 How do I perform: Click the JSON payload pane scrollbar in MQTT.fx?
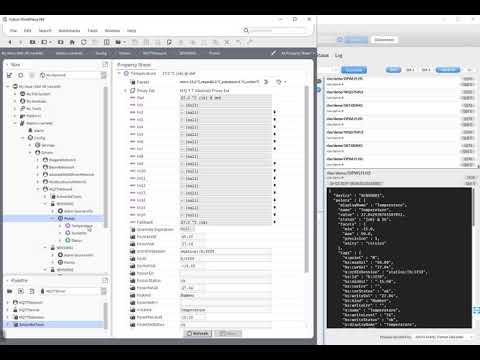coord(473,206)
